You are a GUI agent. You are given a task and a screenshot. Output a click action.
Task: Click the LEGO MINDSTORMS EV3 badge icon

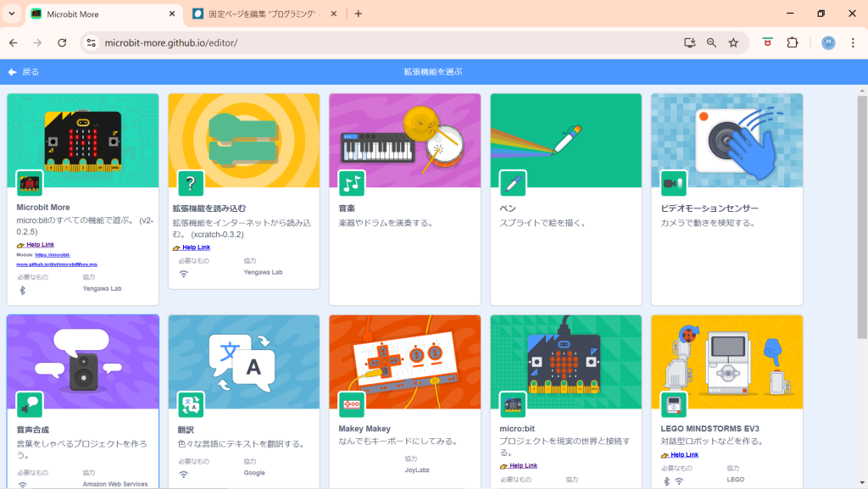click(x=674, y=404)
